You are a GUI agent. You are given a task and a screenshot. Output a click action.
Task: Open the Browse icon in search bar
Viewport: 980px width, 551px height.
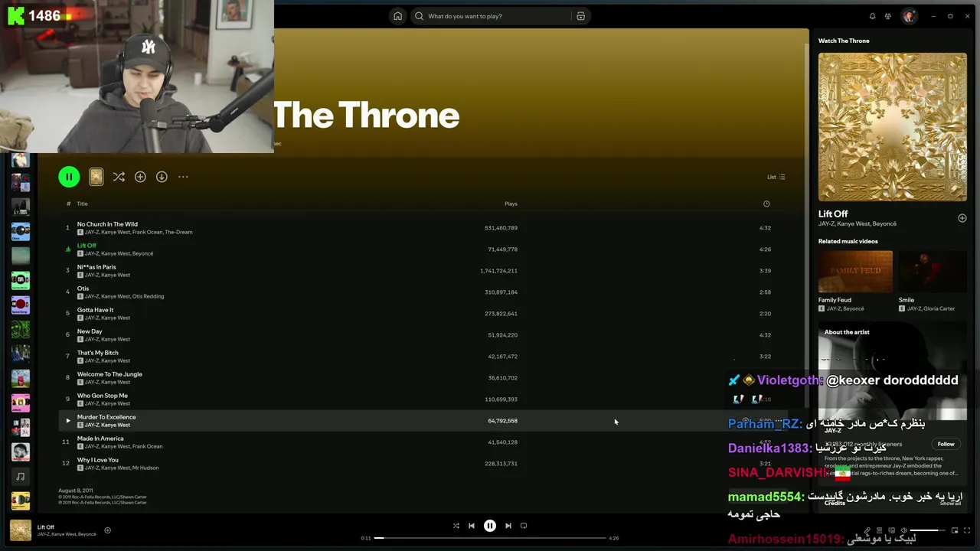coord(580,16)
